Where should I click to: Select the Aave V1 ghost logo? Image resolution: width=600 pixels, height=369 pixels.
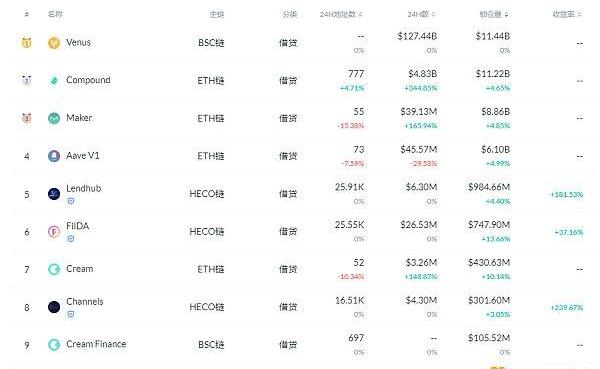tap(54, 156)
